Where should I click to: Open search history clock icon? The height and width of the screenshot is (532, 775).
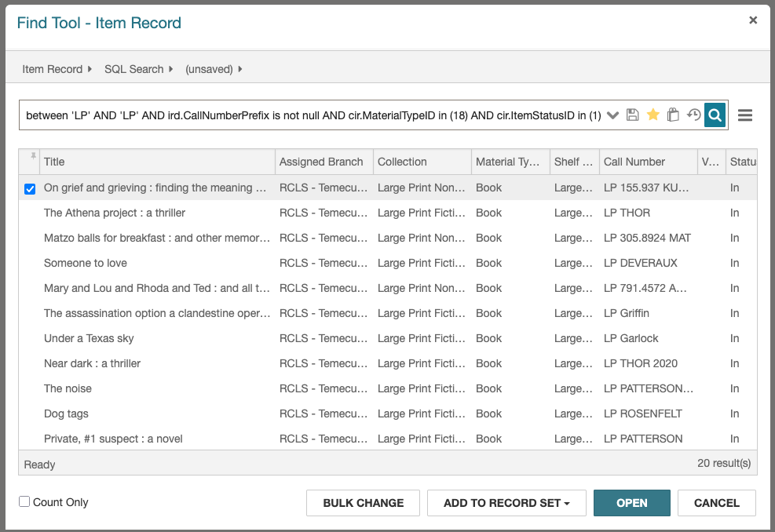[x=693, y=115]
